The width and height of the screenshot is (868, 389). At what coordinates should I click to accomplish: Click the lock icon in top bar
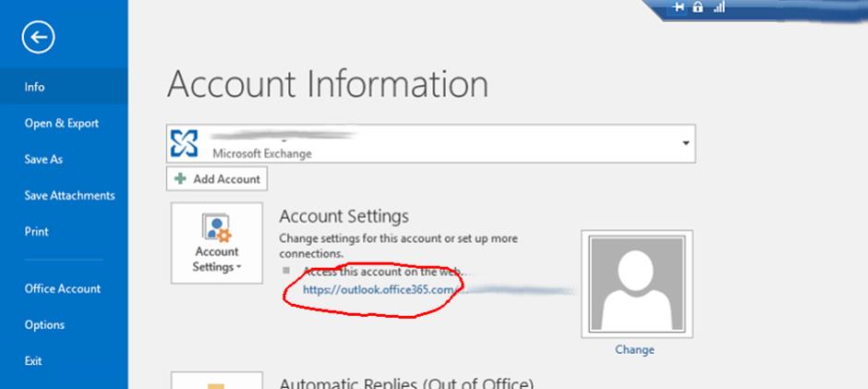[x=698, y=7]
